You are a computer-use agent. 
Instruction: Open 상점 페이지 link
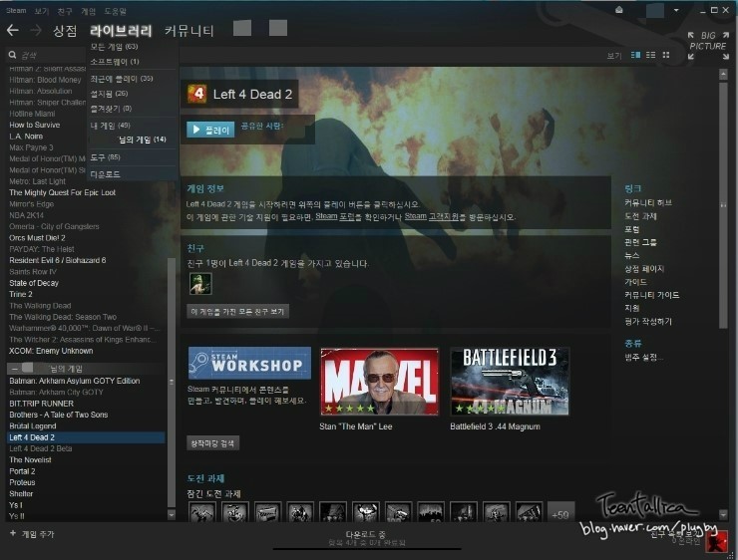click(644, 269)
